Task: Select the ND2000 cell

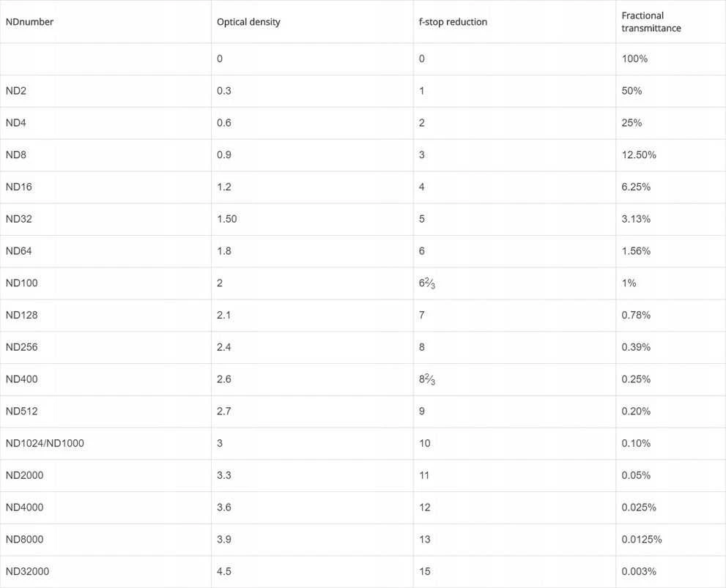Action: tap(24, 475)
